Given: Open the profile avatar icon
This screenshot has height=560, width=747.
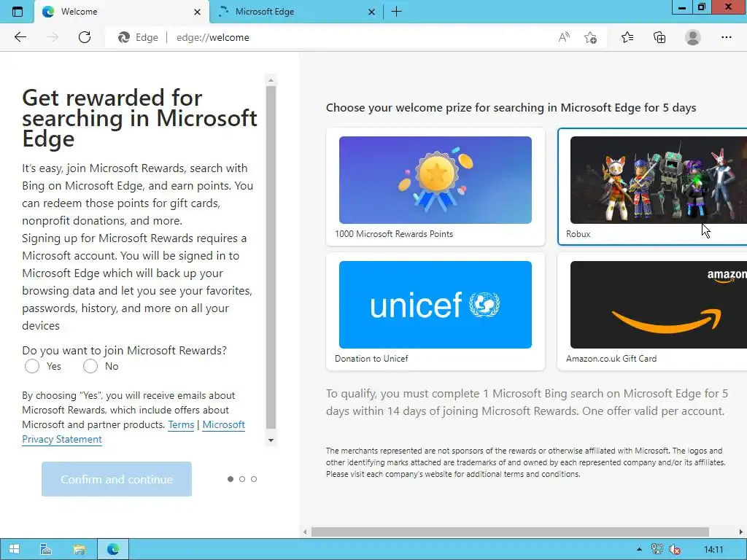Looking at the screenshot, I should [693, 37].
